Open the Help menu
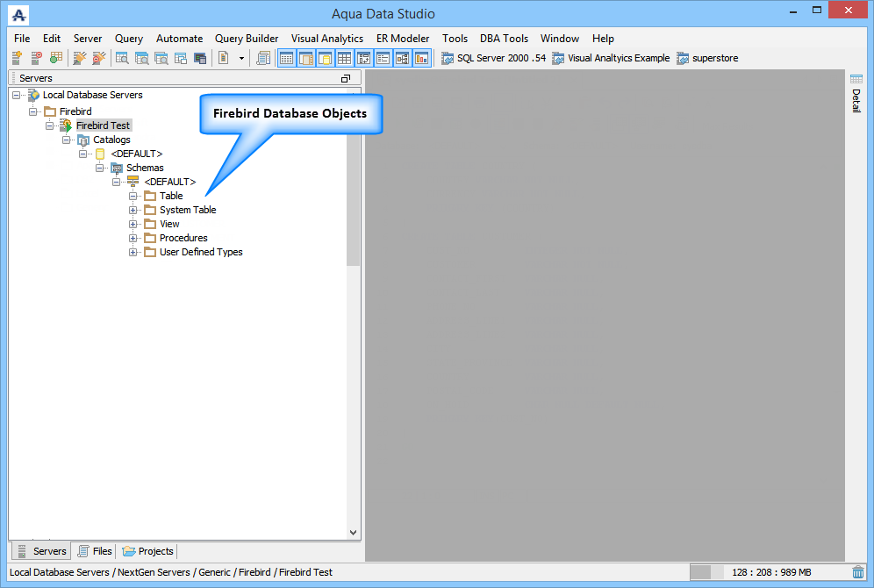 coord(603,39)
